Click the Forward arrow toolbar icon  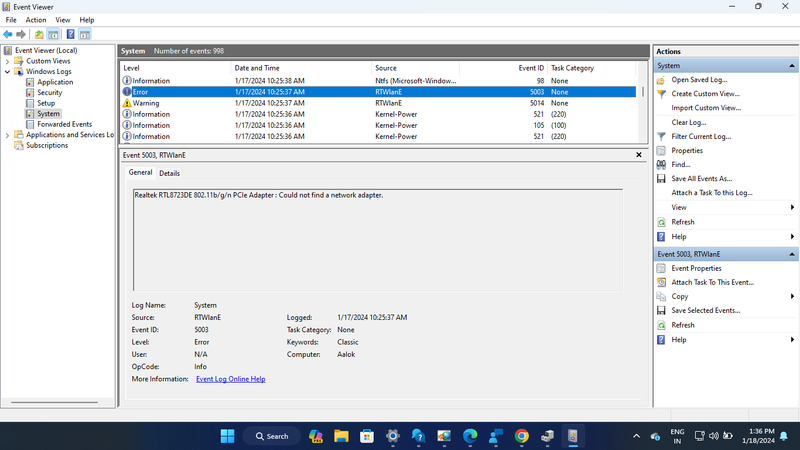[x=21, y=34]
